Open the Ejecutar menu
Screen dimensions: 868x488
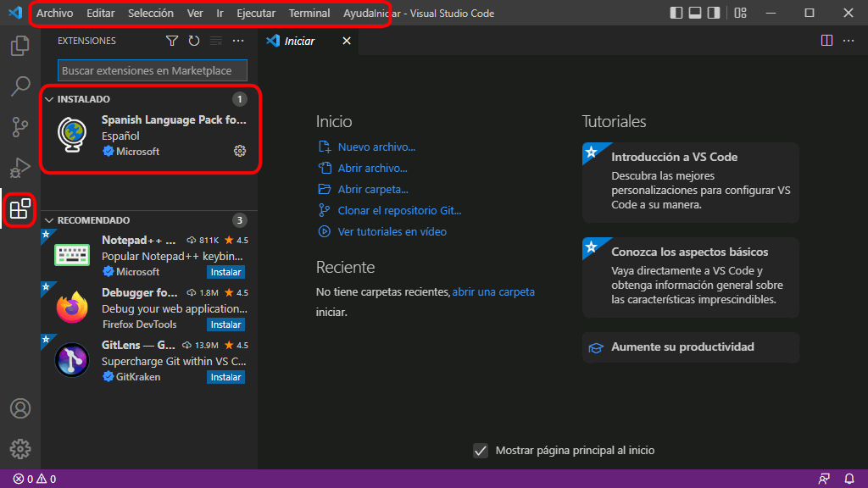point(256,14)
